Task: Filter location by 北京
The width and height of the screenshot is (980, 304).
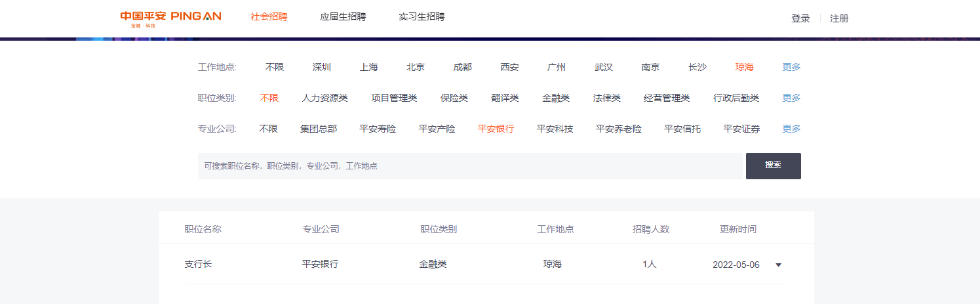Action: click(x=416, y=67)
